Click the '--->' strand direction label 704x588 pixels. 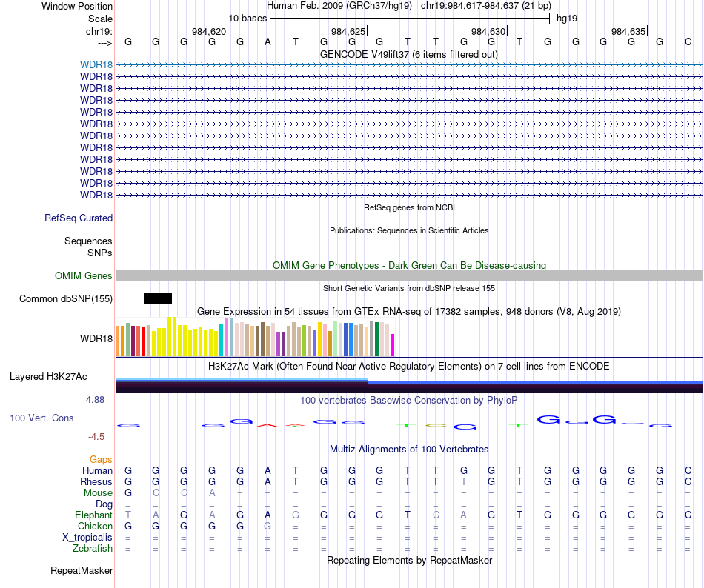(x=104, y=43)
